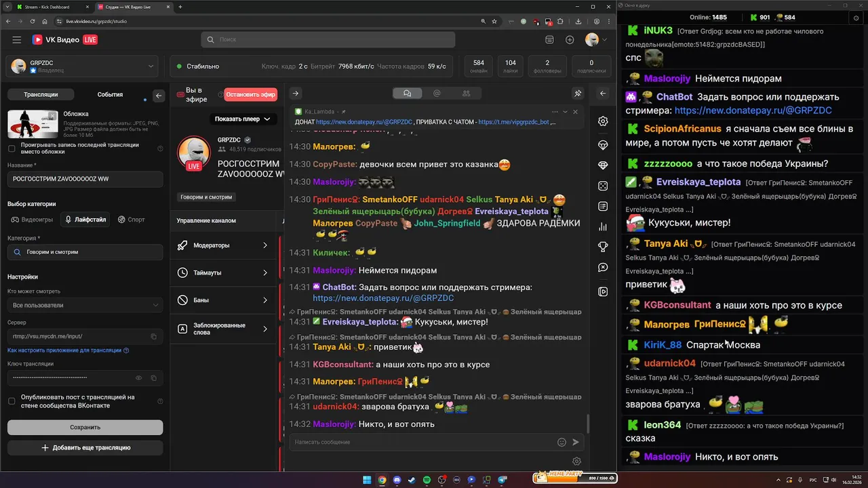Open the clip video sidebar icon
This screenshot has height=488, width=868.
603,291
